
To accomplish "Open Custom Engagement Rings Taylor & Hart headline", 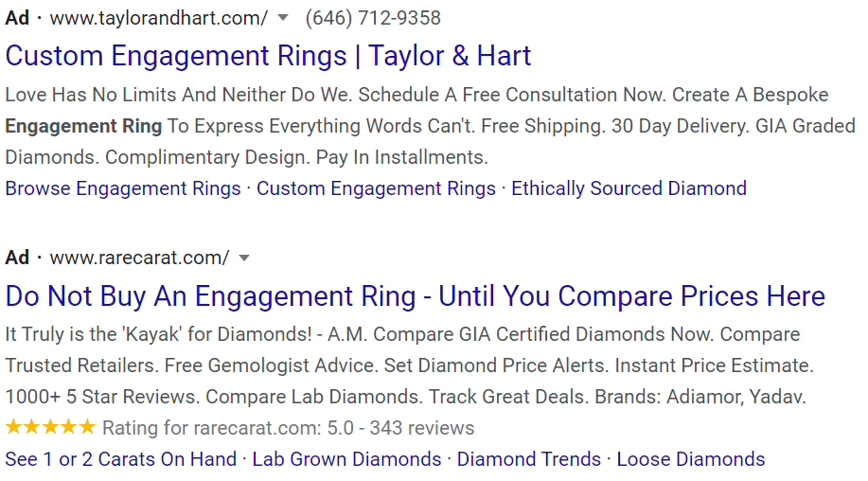I will [x=268, y=56].
